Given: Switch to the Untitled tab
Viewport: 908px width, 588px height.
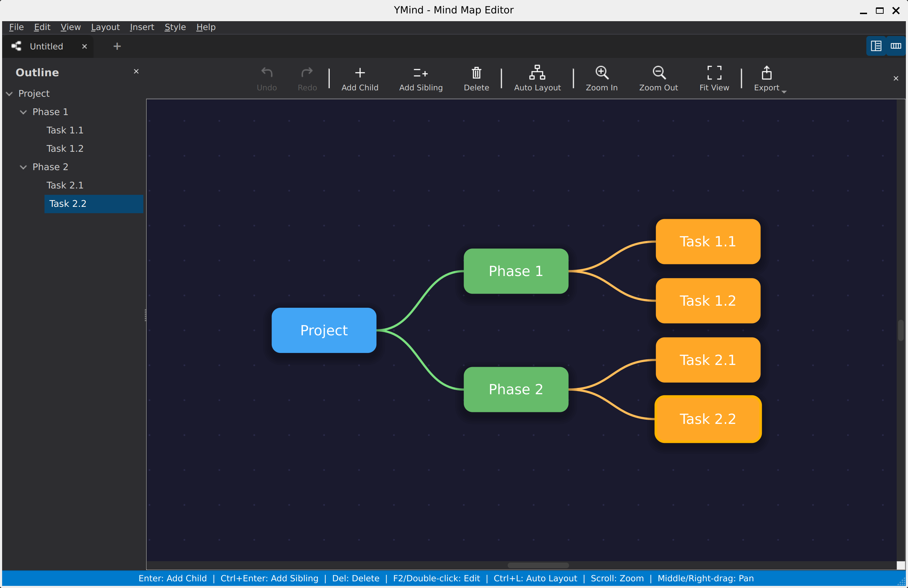Looking at the screenshot, I should click(x=47, y=47).
